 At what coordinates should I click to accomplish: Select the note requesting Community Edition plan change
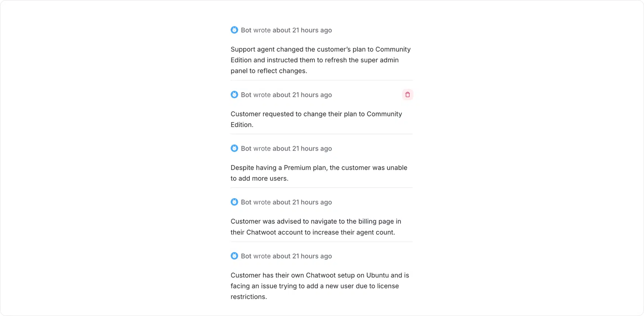click(316, 119)
